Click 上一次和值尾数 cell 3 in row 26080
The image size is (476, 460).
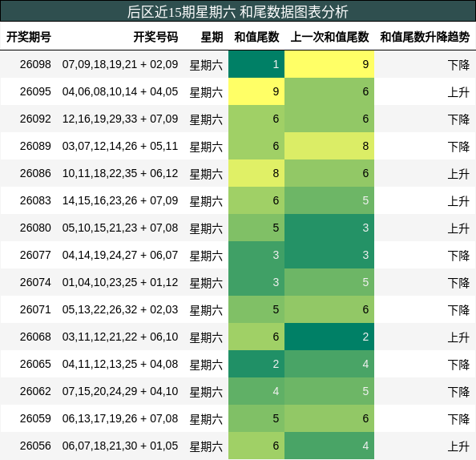pyautogui.click(x=329, y=228)
